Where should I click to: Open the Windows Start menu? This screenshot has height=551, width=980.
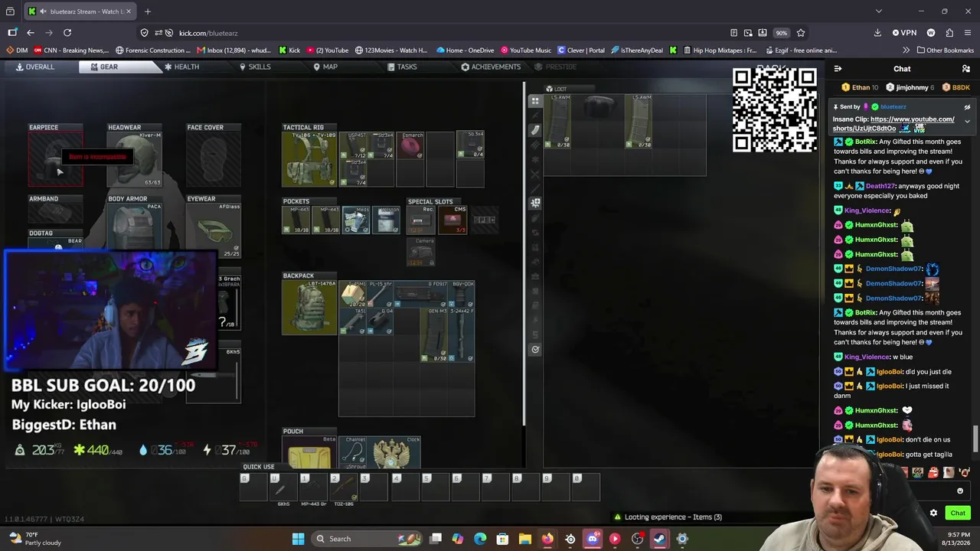coord(299,539)
